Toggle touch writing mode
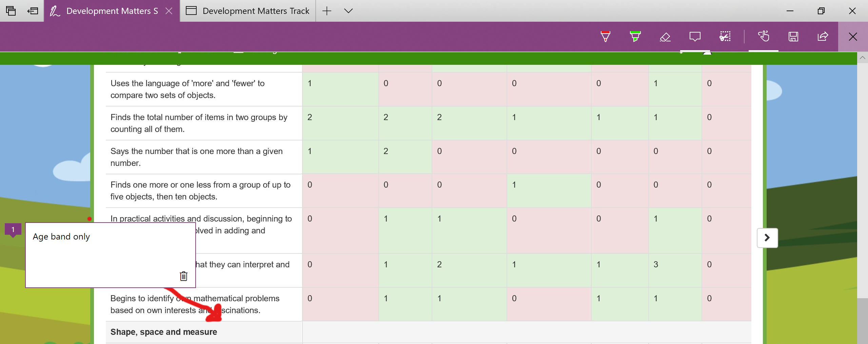 pos(763,37)
